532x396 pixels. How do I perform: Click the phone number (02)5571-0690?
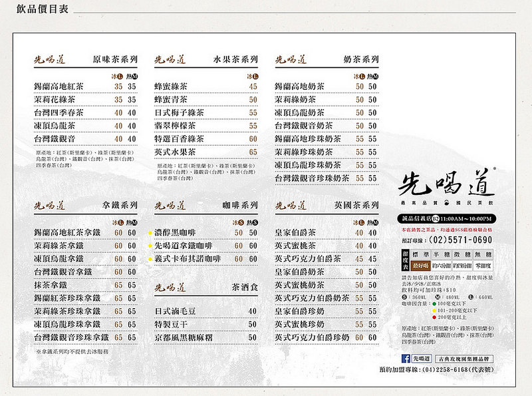tap(460, 240)
